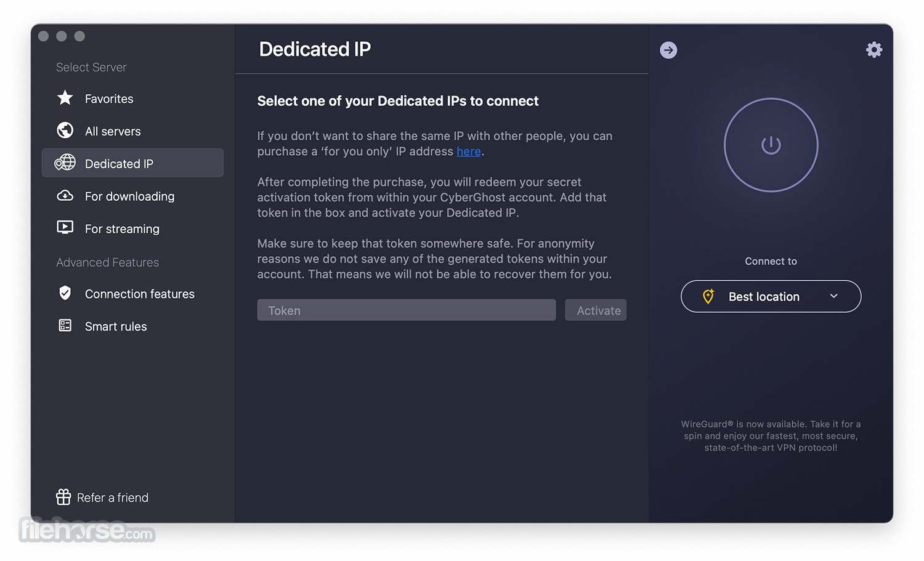Click the Favorites star icon
Screen dimensions: 924x561
(65, 98)
